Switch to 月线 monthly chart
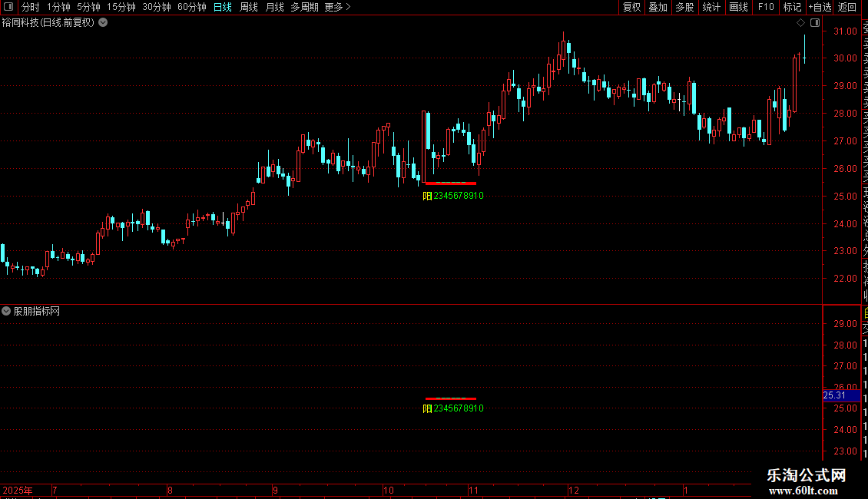Viewport: 868px width, 499px height. pyautogui.click(x=274, y=7)
